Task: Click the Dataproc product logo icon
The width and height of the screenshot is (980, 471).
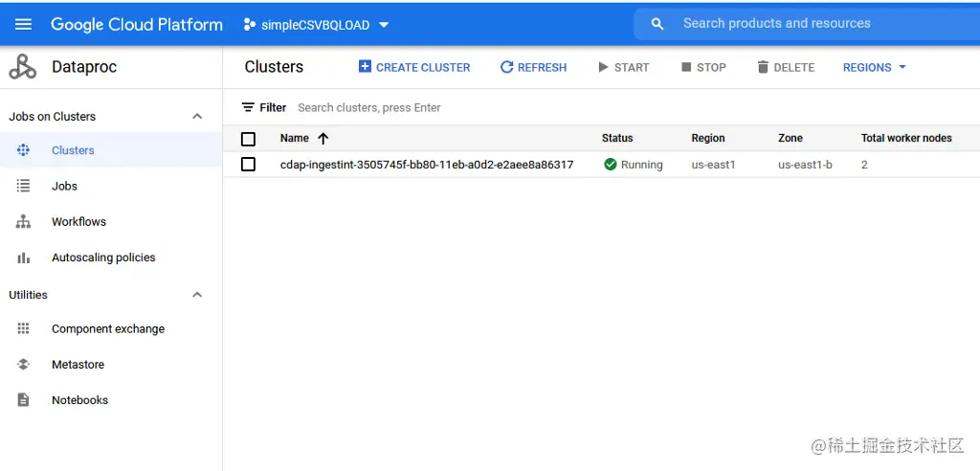Action: point(23,67)
